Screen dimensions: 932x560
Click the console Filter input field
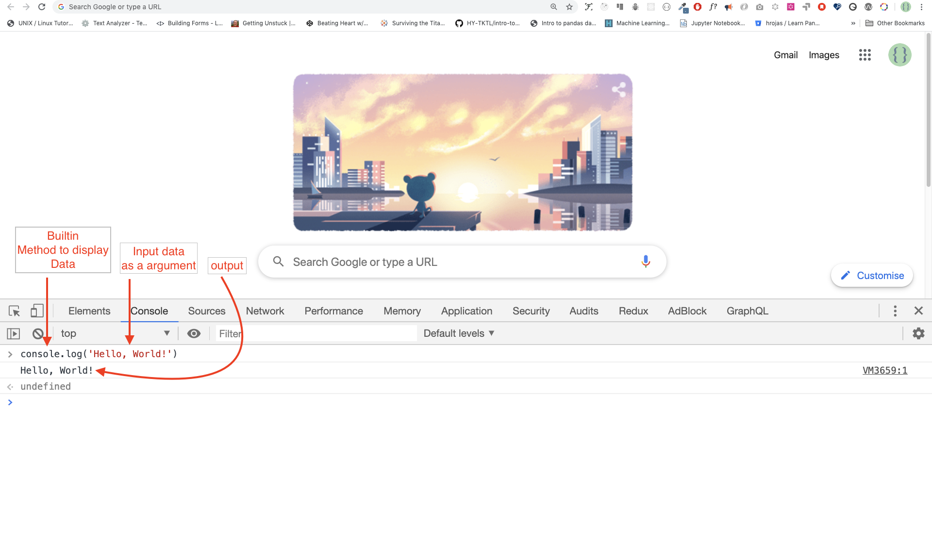316,333
